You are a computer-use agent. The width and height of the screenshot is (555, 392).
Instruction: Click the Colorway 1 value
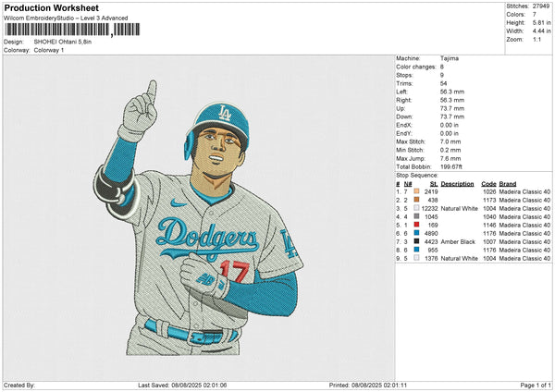pos(52,49)
